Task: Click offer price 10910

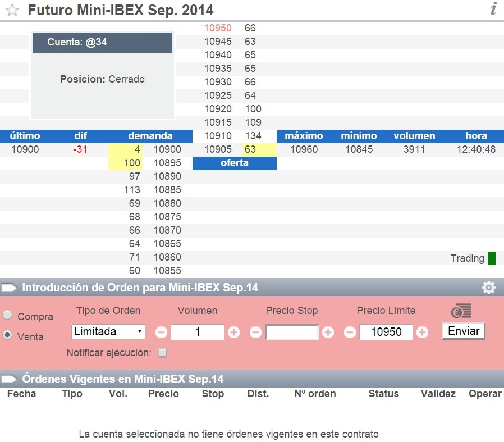Action: coord(218,136)
